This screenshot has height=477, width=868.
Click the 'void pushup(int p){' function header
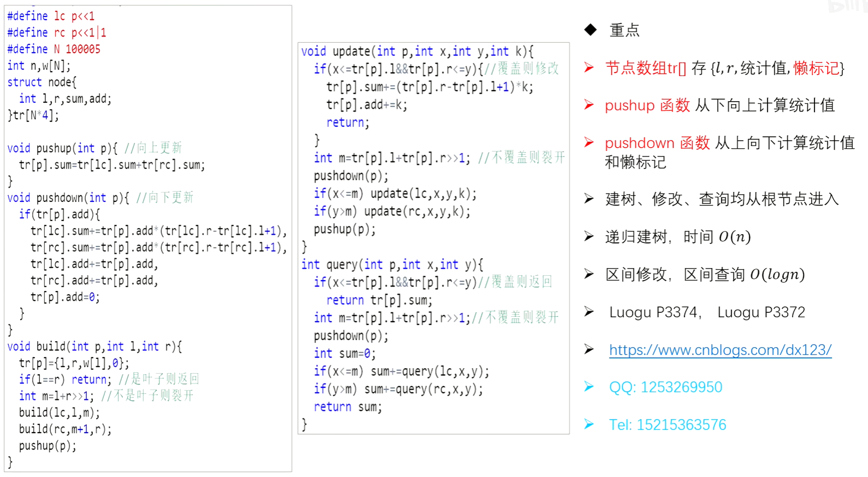click(x=62, y=148)
